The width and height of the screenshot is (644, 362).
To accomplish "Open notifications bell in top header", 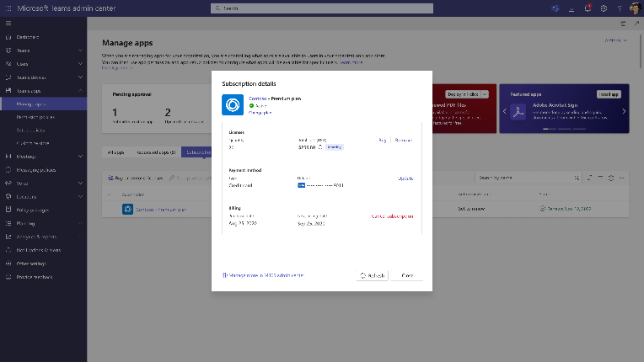I will [588, 8].
